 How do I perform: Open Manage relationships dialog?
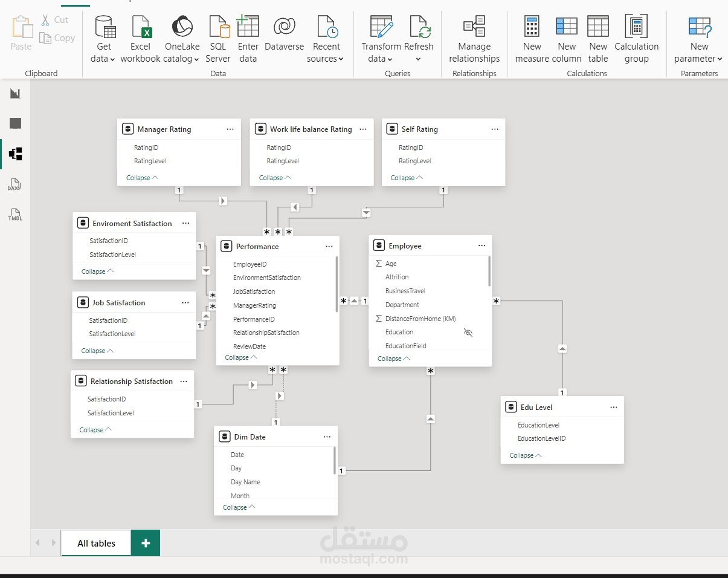pyautogui.click(x=474, y=40)
